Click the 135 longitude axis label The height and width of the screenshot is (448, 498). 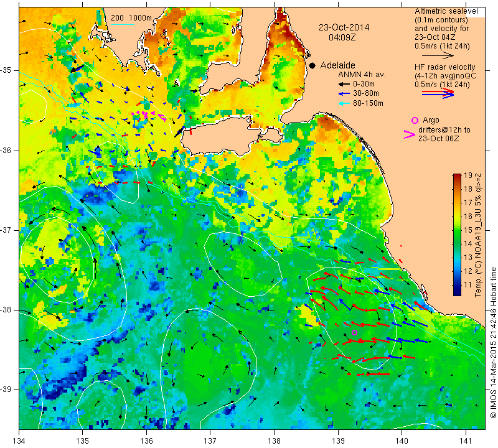pyautogui.click(x=83, y=441)
